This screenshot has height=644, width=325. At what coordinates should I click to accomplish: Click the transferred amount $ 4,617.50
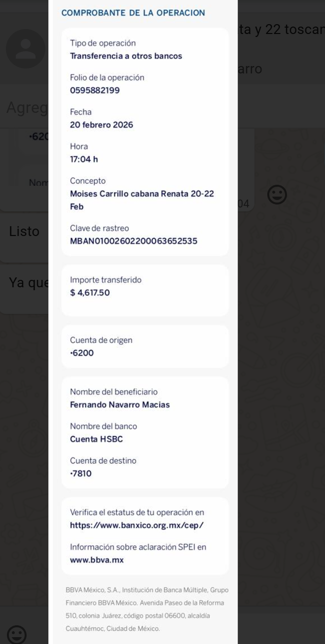pyautogui.click(x=90, y=293)
